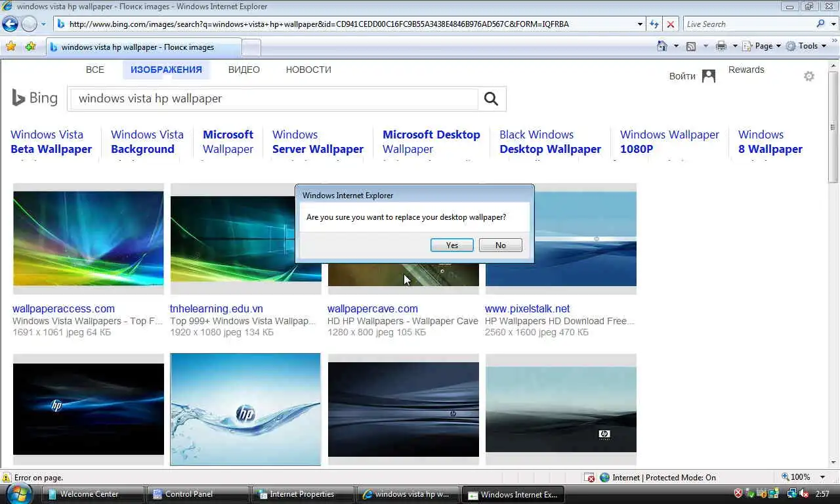Click the Error on page warning icon
Image resolution: width=840 pixels, height=504 pixels.
pos(7,478)
